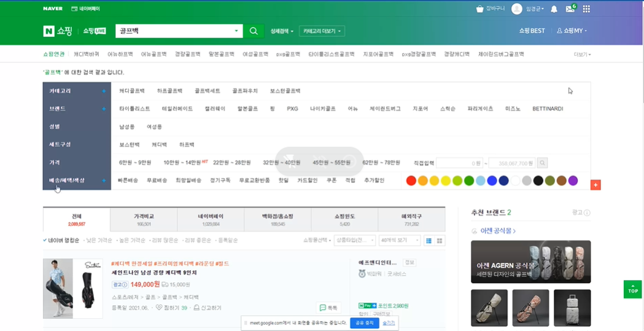Image resolution: width=644 pixels, height=331 pixels.
Task: Open 상세검색 dropdown
Action: [x=282, y=31]
